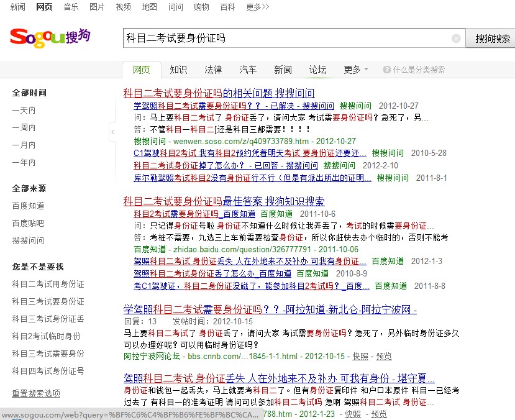Open 百科 in the top navigation
This screenshot has height=420, width=515.
[227, 7]
